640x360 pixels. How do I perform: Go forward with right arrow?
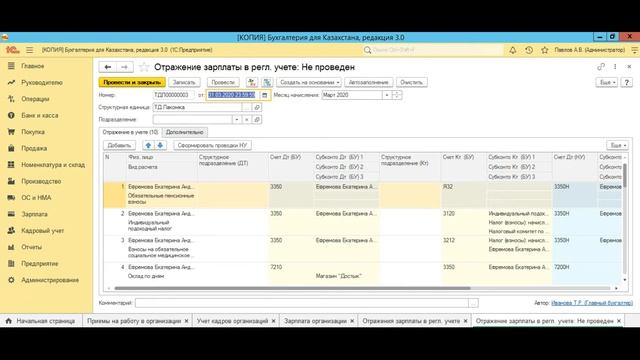124,67
